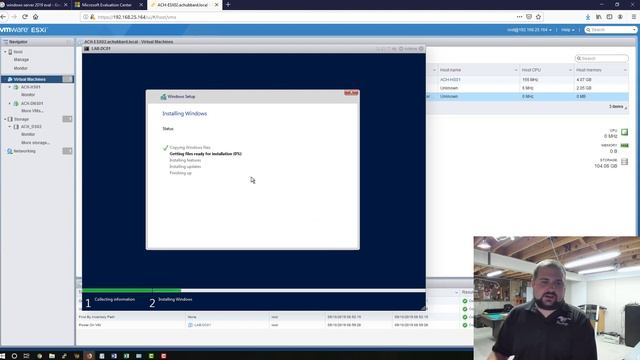This screenshot has height=360, width=640.
Task: Select Networking in Navigator
Action: pyautogui.click(x=24, y=151)
